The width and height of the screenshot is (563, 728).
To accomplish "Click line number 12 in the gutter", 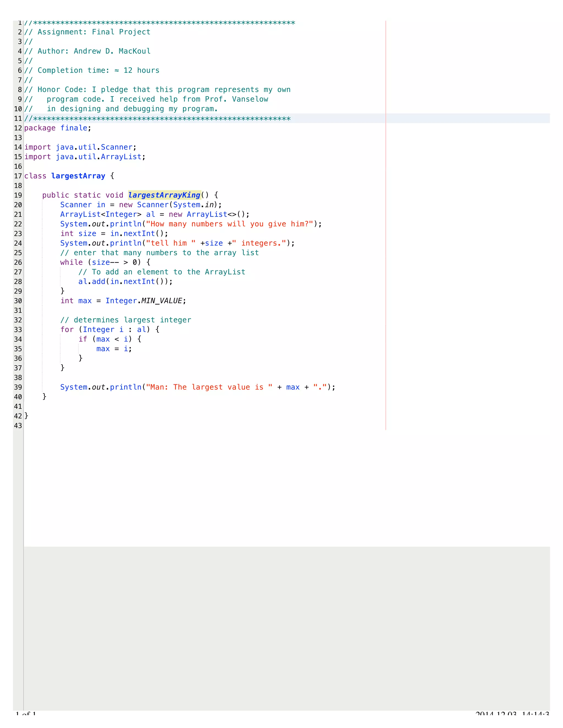I will 18,128.
